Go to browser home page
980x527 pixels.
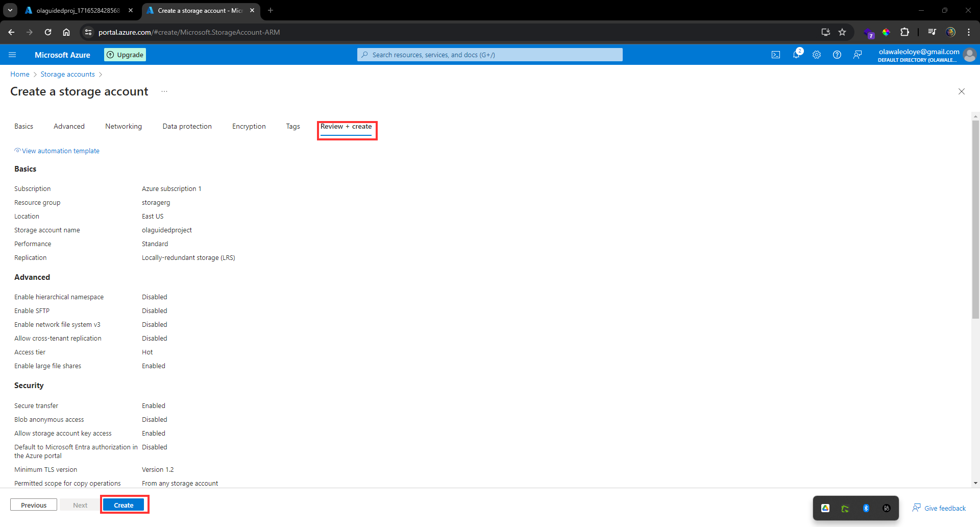(66, 32)
